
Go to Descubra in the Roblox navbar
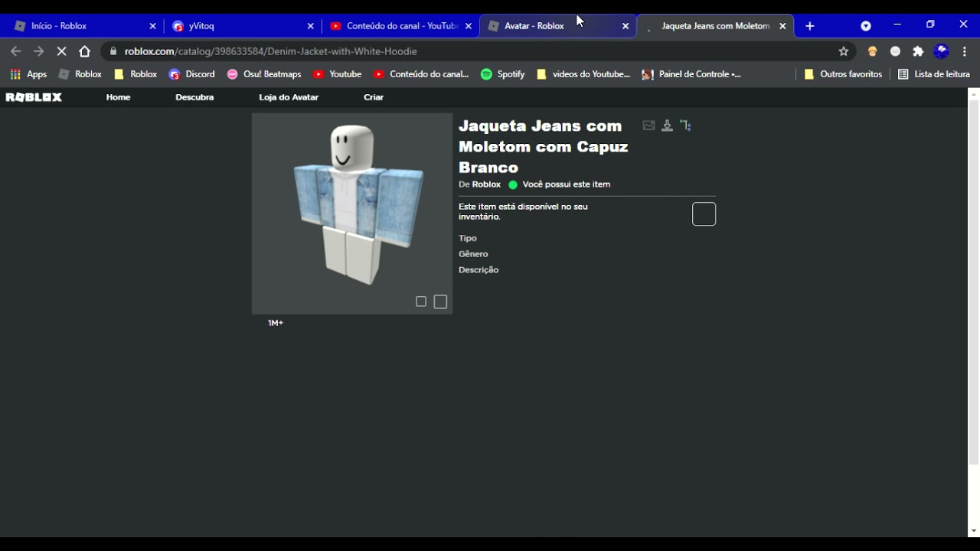point(194,97)
